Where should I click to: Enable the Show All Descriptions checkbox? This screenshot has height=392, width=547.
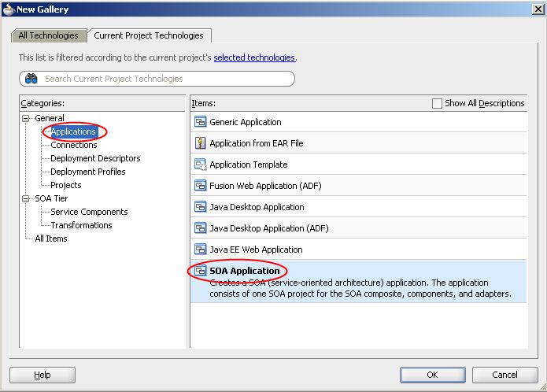438,103
